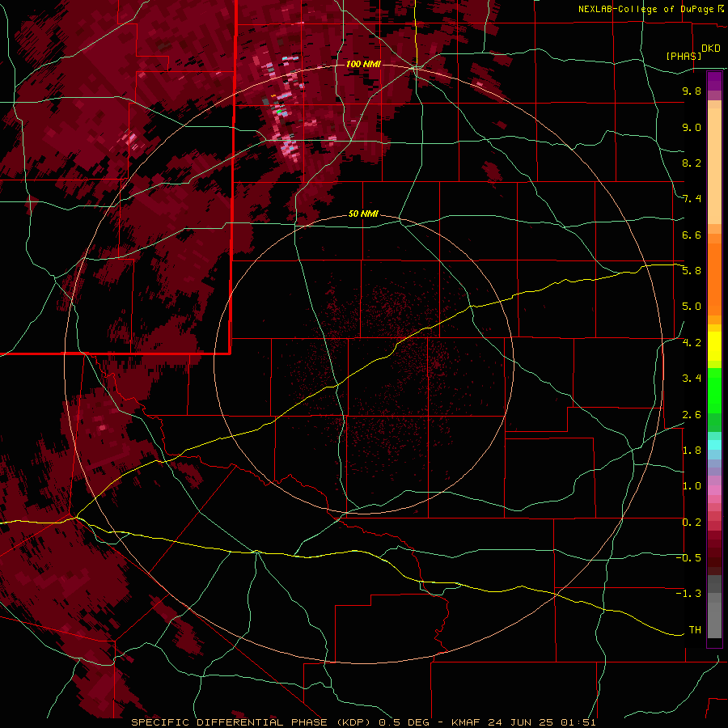Click the 0.2 value on the color scale
The image size is (728, 728).
692,523
